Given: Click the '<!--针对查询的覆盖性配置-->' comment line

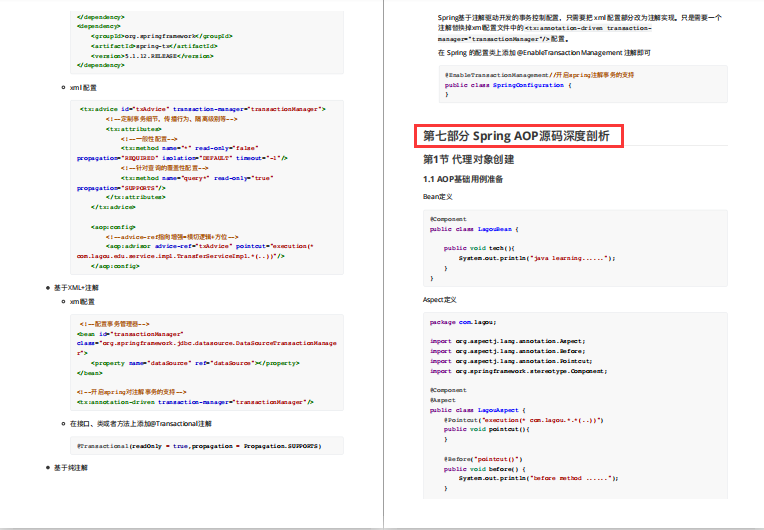Looking at the screenshot, I should click(x=165, y=168).
